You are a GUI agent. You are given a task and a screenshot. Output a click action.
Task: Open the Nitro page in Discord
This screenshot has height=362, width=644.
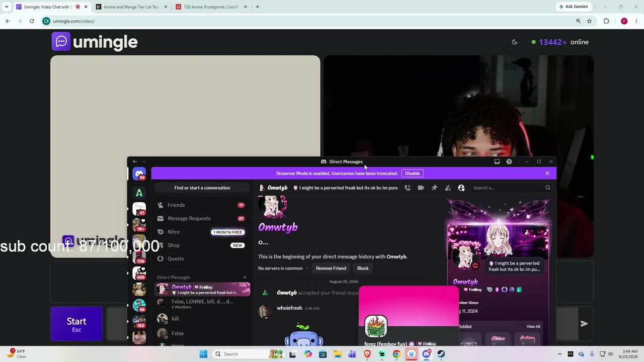[x=202, y=232]
